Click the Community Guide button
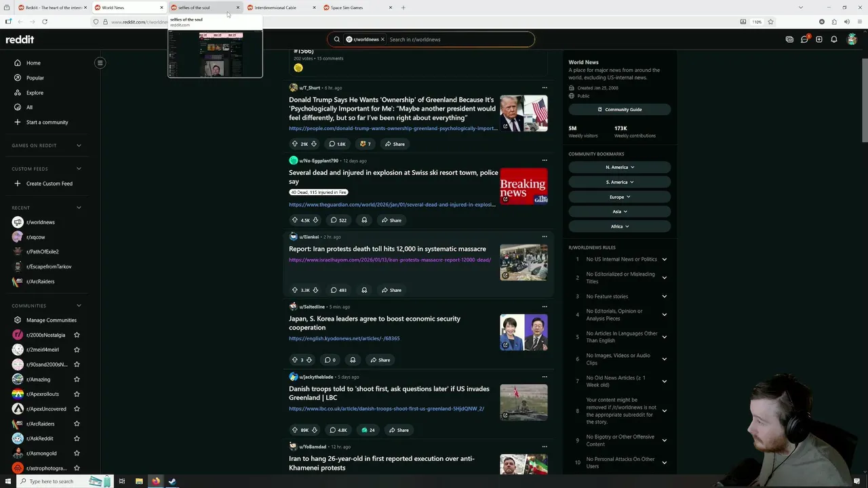 click(x=620, y=109)
